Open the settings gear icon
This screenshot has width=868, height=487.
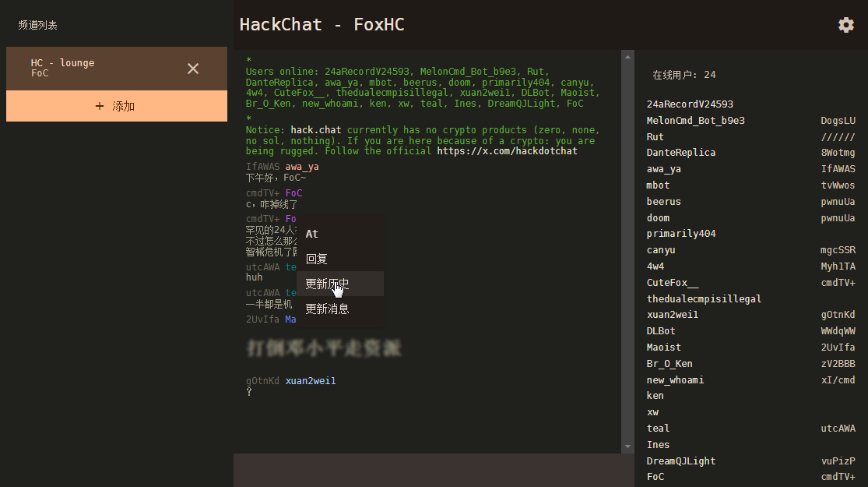pyautogui.click(x=846, y=25)
